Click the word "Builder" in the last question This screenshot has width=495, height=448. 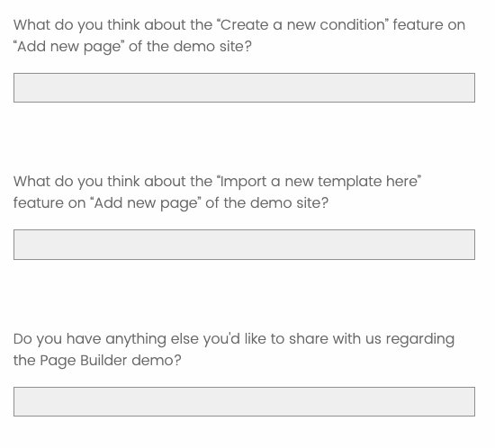103,361
